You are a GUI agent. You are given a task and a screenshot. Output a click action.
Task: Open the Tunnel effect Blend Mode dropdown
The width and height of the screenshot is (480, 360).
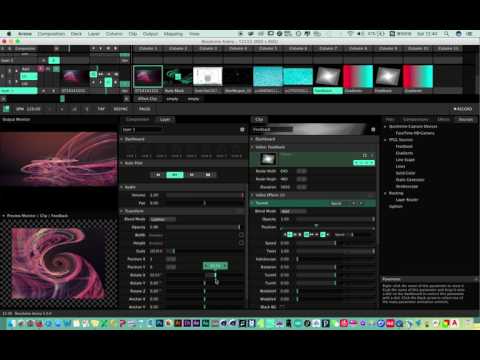pos(293,211)
